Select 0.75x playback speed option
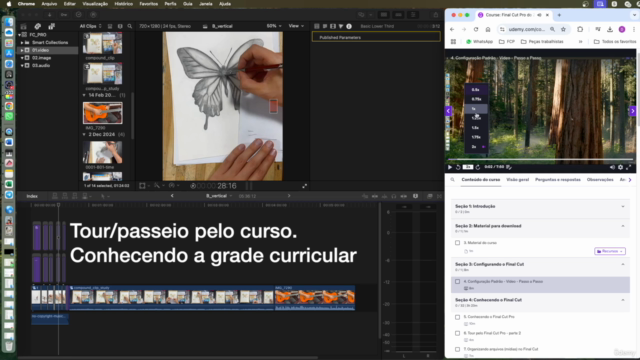The width and height of the screenshot is (640, 360). click(476, 99)
